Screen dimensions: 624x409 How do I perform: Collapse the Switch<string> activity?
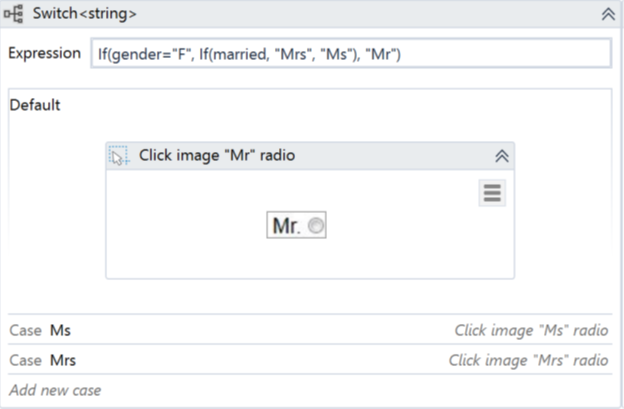(x=607, y=14)
